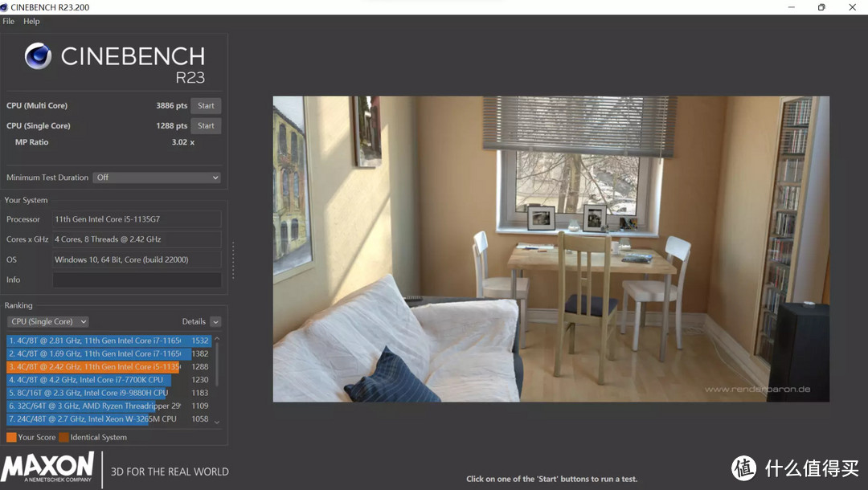The width and height of the screenshot is (868, 490).
Task: Open the CPU (Single Core) ranking dropdown
Action: tap(47, 321)
